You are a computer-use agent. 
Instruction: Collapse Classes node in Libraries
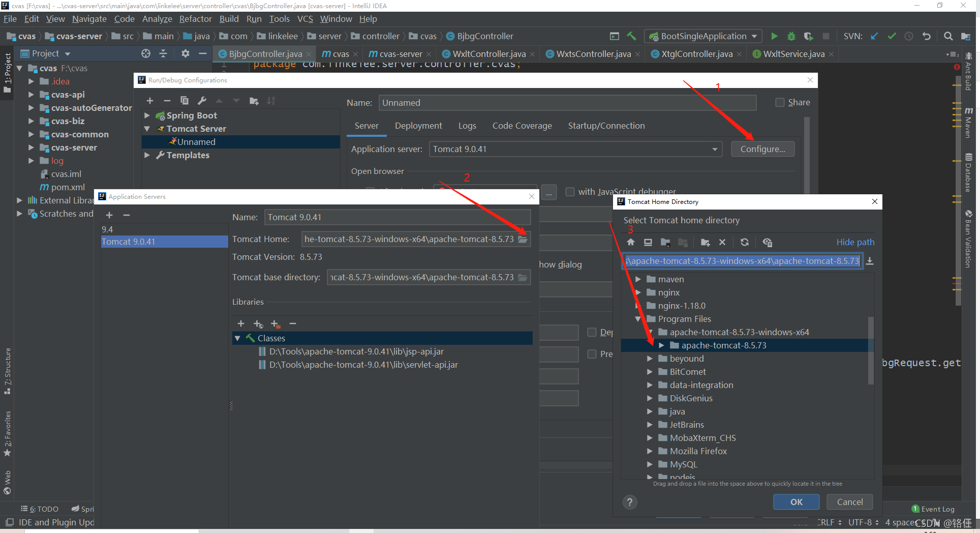237,338
